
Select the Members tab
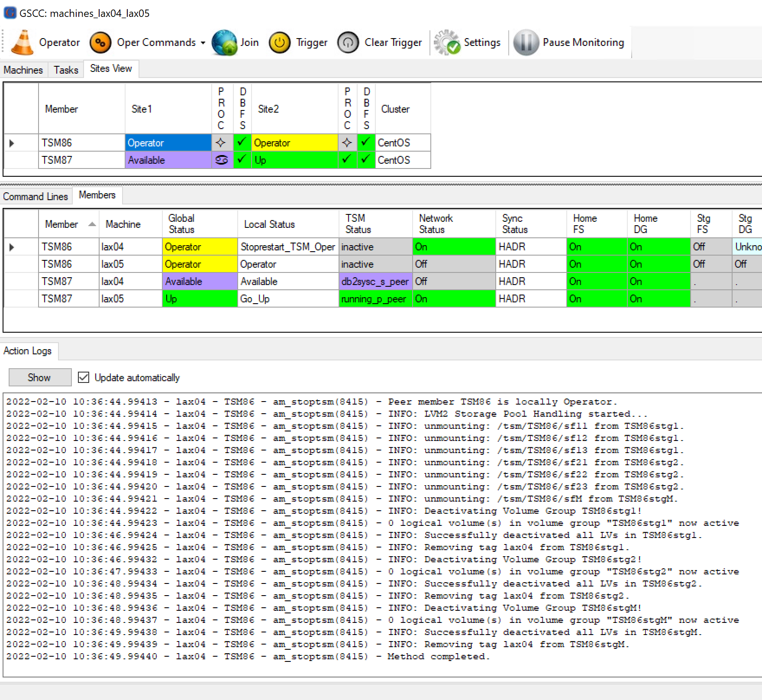click(97, 195)
